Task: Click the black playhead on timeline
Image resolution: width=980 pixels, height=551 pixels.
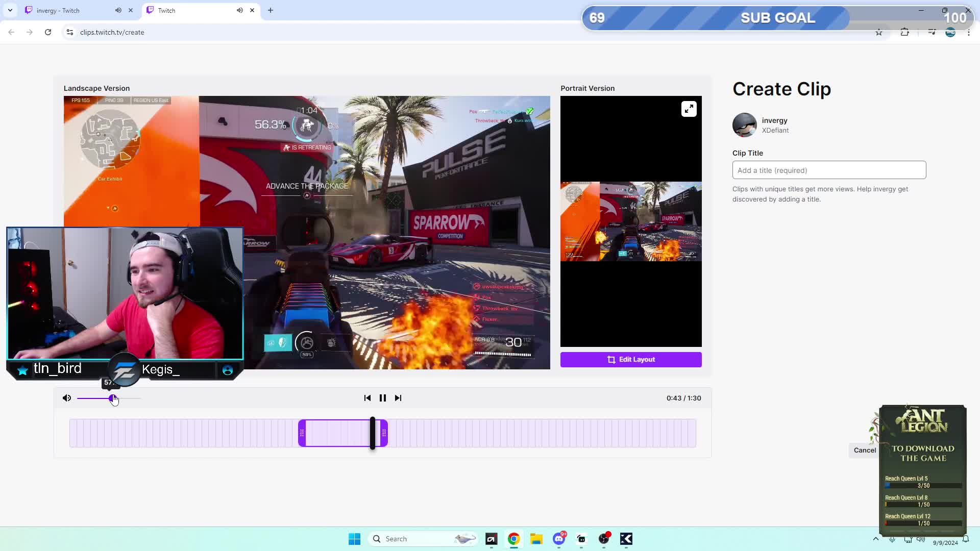Action: [373, 433]
